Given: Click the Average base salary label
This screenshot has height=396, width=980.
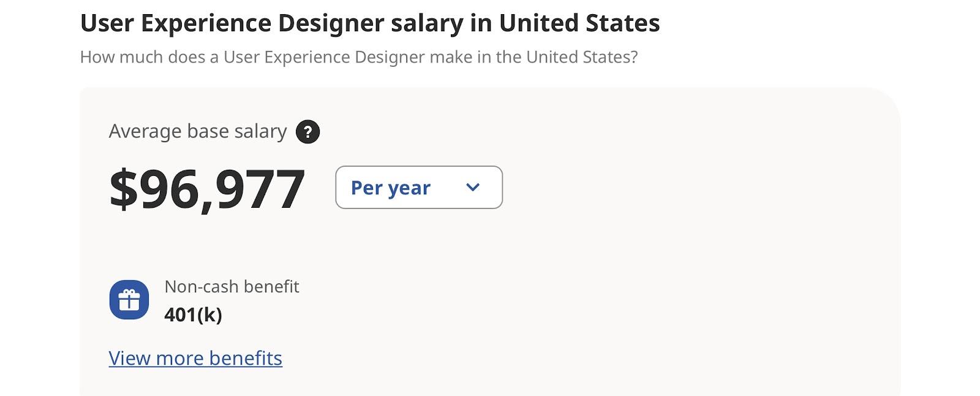Looking at the screenshot, I should [197, 131].
